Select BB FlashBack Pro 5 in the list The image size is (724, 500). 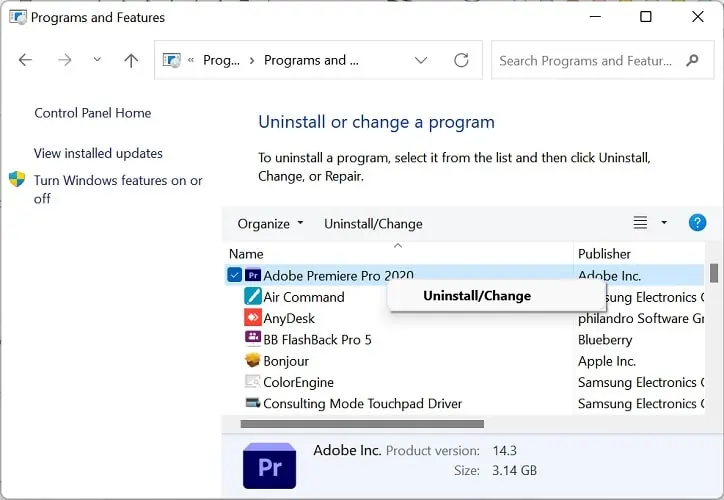pos(317,340)
